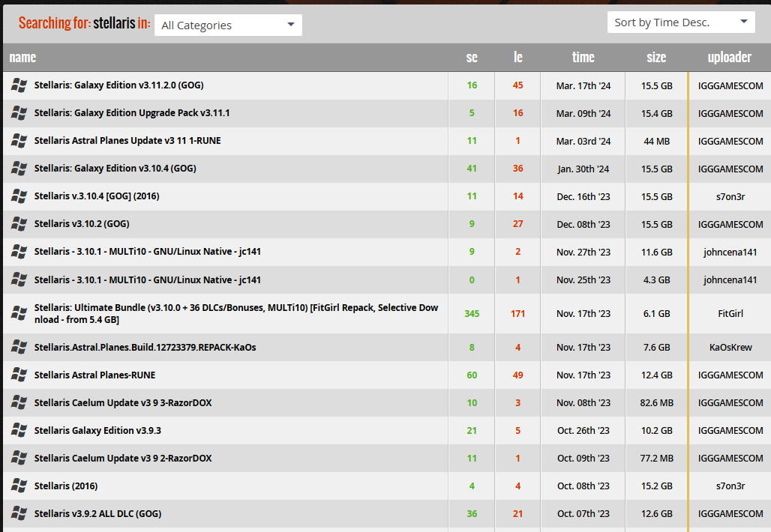Screen dimensions: 771x532
Task: Click the size value 12.6 GB
Action: click(x=656, y=514)
